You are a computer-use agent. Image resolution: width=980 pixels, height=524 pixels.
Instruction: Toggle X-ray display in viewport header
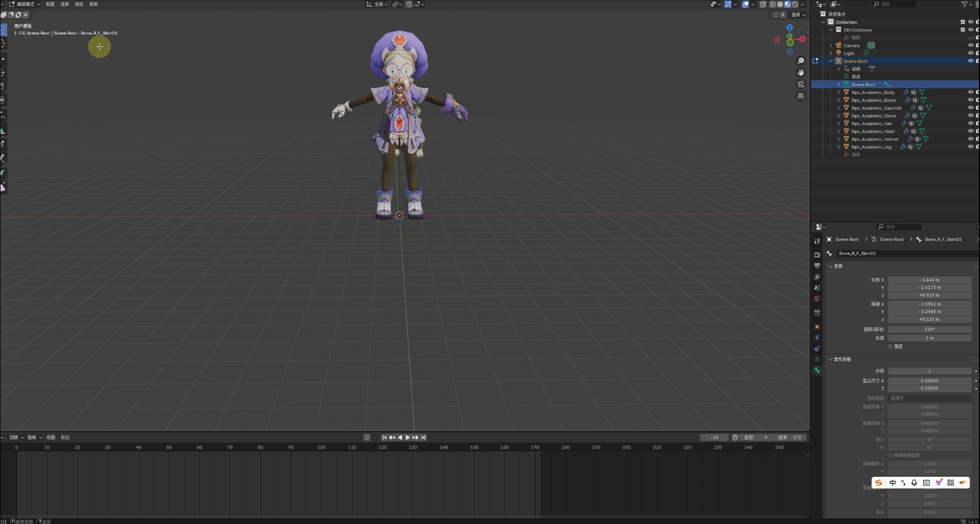click(763, 4)
